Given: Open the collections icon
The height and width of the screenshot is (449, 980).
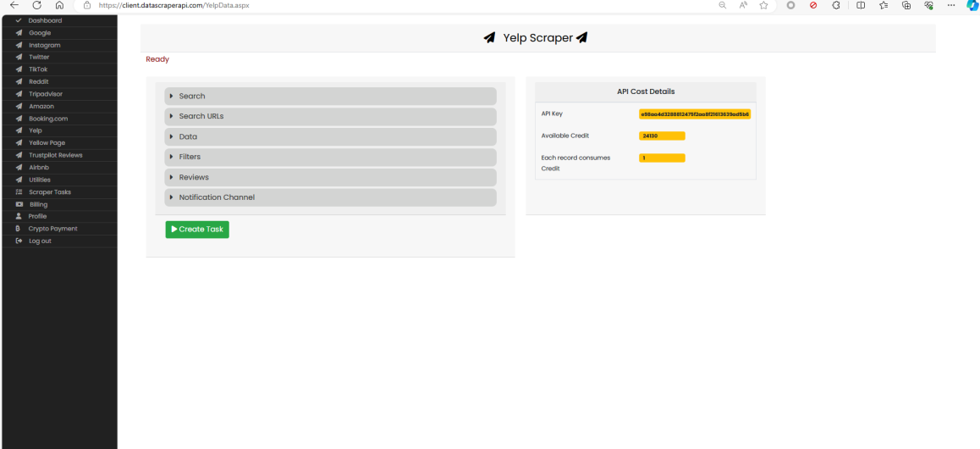Looking at the screenshot, I should click(906, 5).
